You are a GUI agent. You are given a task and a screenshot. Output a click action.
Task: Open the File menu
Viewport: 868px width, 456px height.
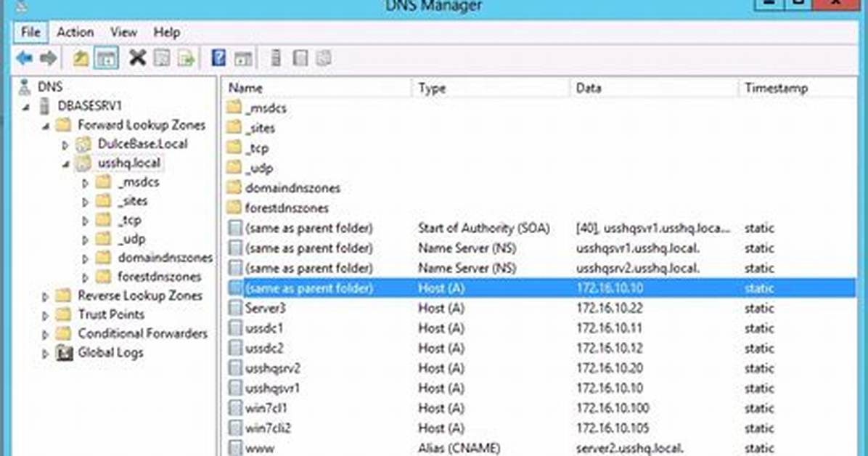[30, 32]
